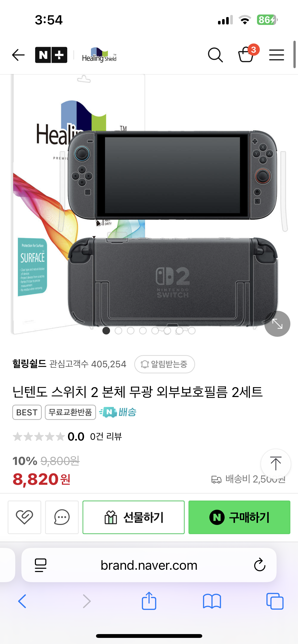Reload the page in Safari
Screen dimensions: 298x644
click(260, 565)
